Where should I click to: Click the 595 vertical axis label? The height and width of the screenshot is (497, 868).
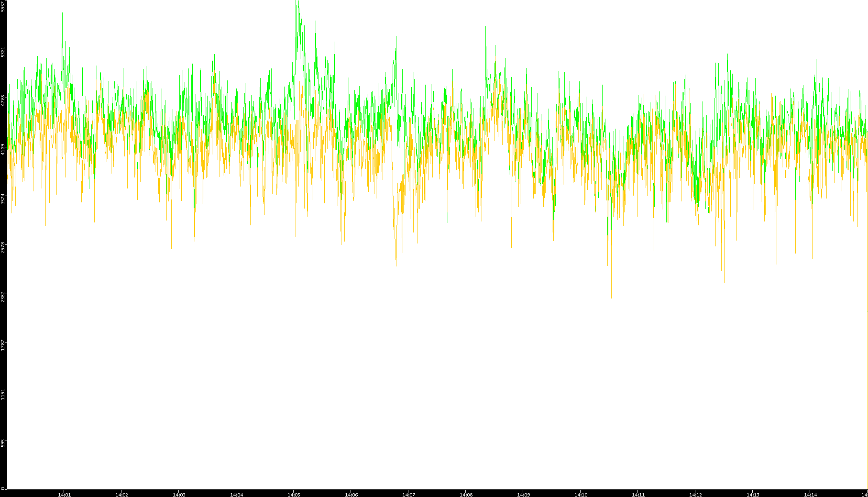(3, 443)
